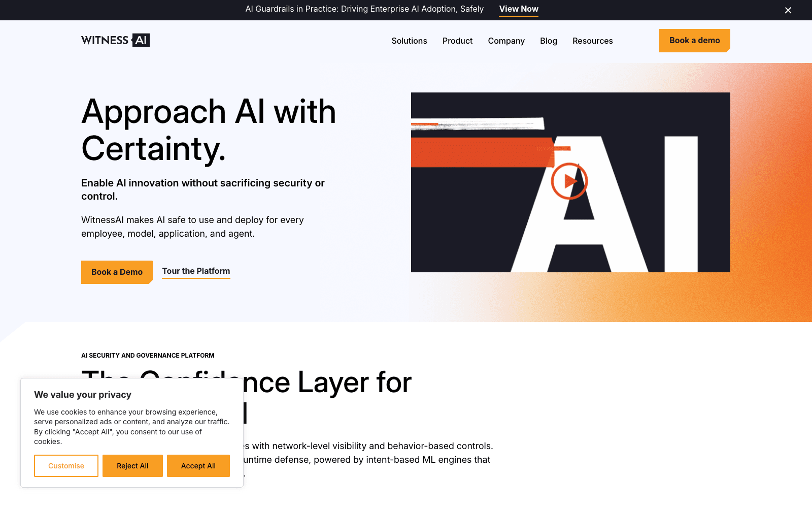Go to the Blog page
This screenshot has width=812, height=508.
[x=548, y=41]
